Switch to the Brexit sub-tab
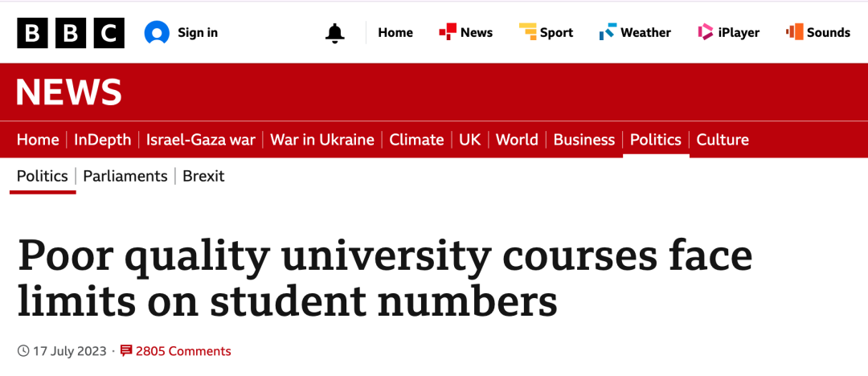This screenshot has width=868, height=376. (x=203, y=176)
